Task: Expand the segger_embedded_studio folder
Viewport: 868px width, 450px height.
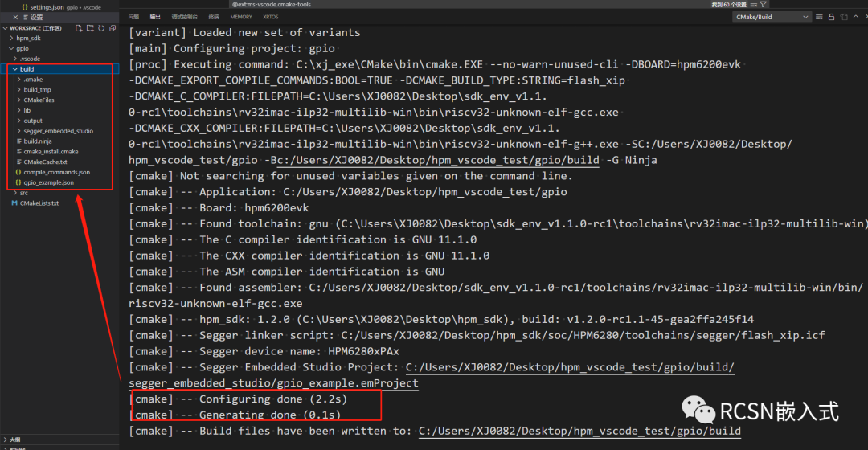Action: [x=58, y=131]
